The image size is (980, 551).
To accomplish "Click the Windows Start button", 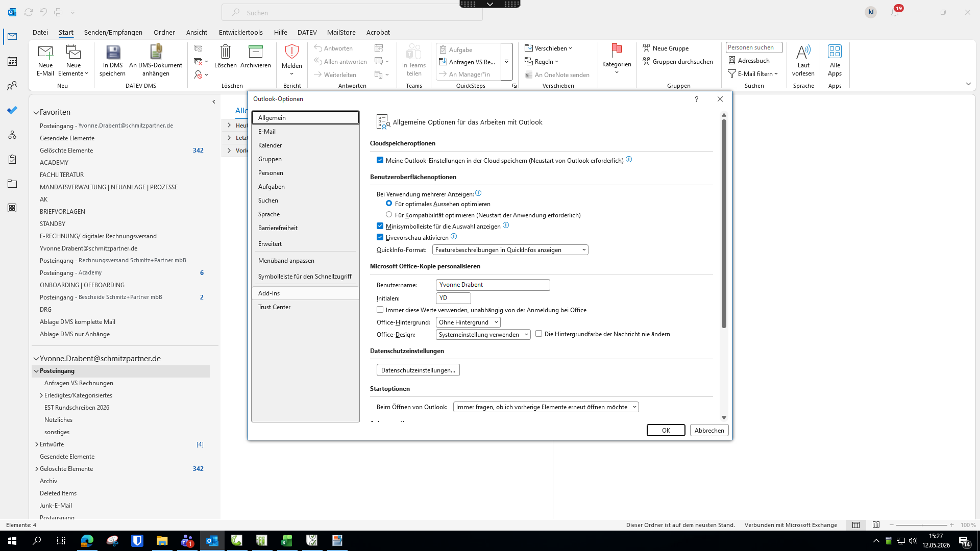I will (12, 541).
